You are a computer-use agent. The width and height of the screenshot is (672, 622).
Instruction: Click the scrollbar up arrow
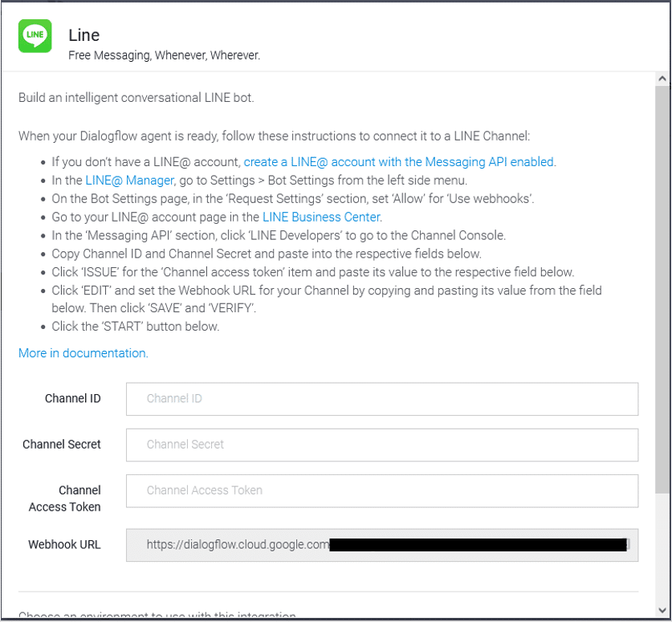[x=662, y=79]
